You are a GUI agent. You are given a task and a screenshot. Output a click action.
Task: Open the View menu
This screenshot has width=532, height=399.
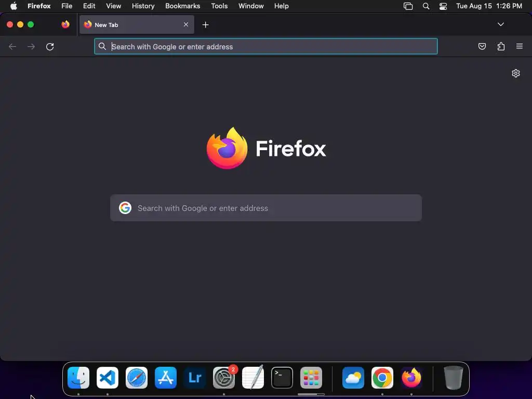[113, 6]
